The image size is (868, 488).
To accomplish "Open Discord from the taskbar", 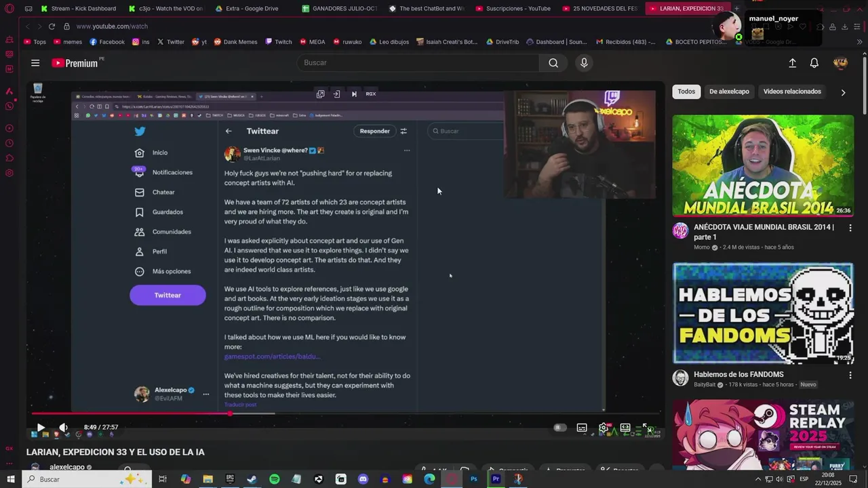I will pyautogui.click(x=363, y=479).
